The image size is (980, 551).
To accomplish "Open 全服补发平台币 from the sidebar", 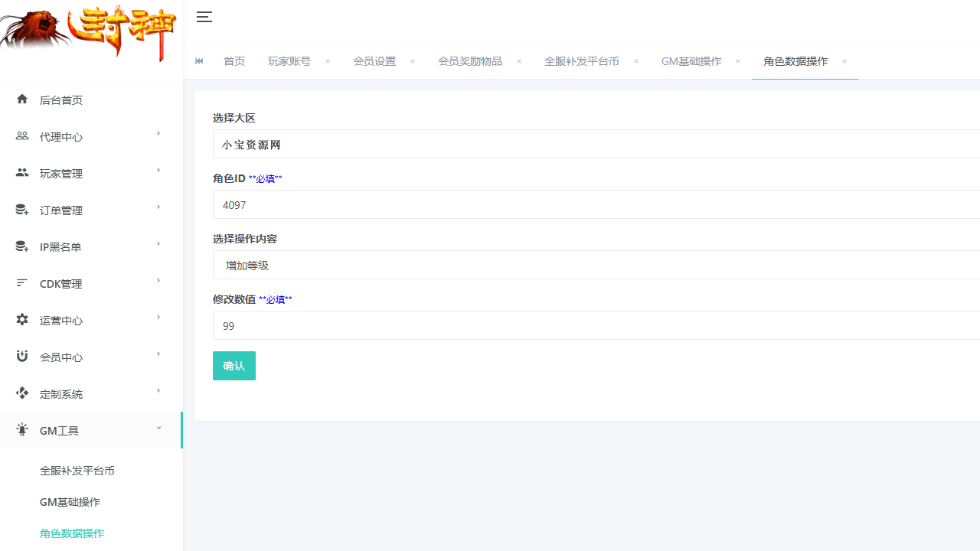I will [77, 470].
